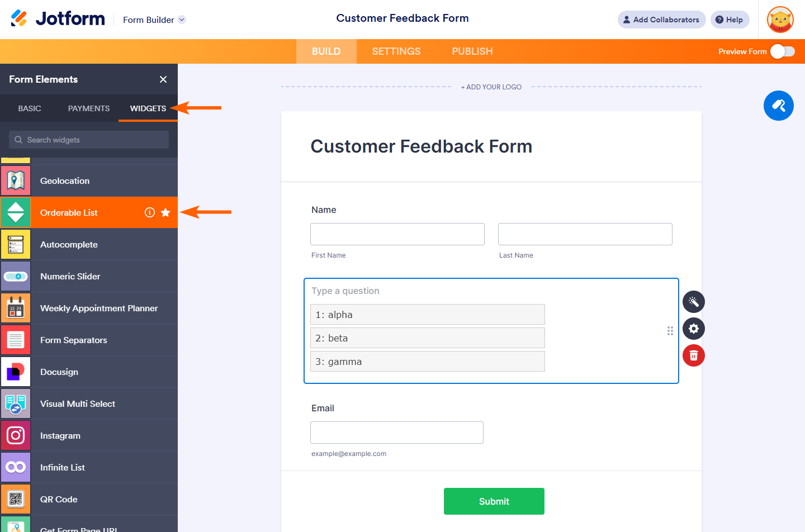The image size is (805, 532).
Task: Click the Geolocation widget icon
Action: click(x=16, y=180)
